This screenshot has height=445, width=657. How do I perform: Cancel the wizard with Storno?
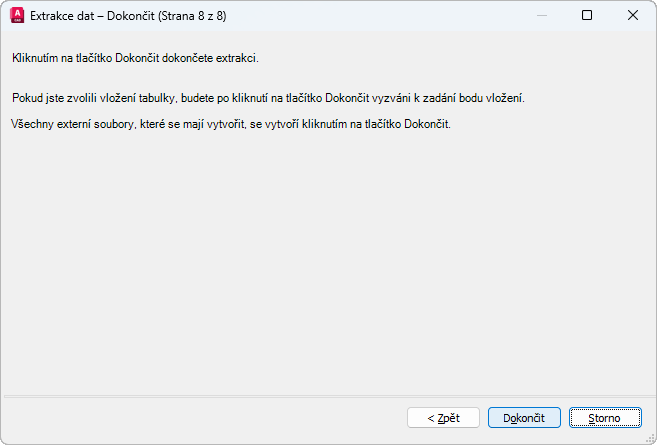pyautogui.click(x=605, y=417)
